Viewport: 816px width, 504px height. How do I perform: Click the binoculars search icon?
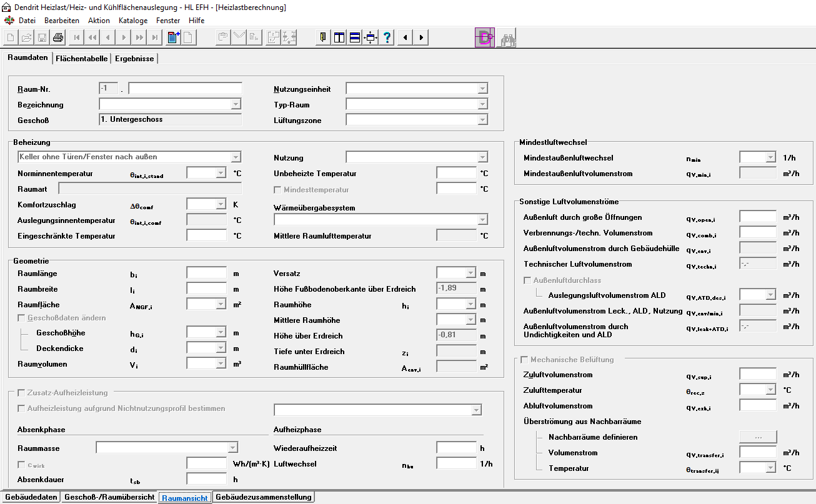click(x=507, y=37)
